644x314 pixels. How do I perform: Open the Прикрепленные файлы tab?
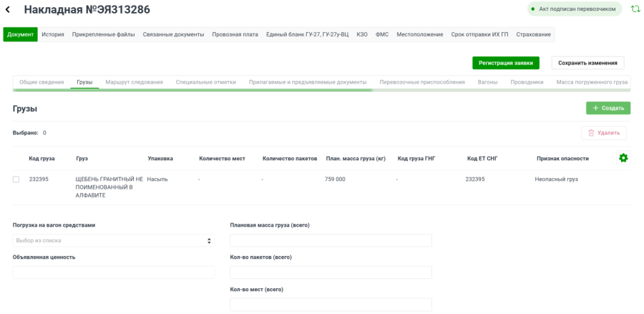[103, 34]
